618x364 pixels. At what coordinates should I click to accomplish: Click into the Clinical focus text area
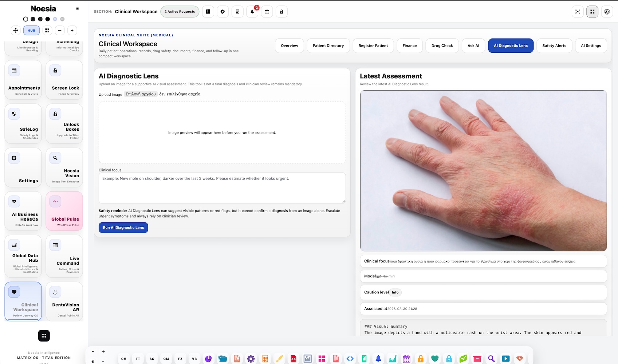[x=222, y=188]
